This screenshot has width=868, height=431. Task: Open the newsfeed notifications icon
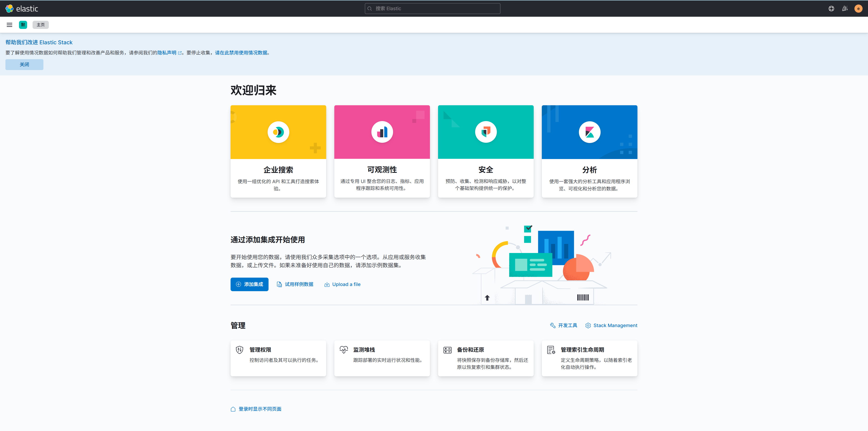845,8
